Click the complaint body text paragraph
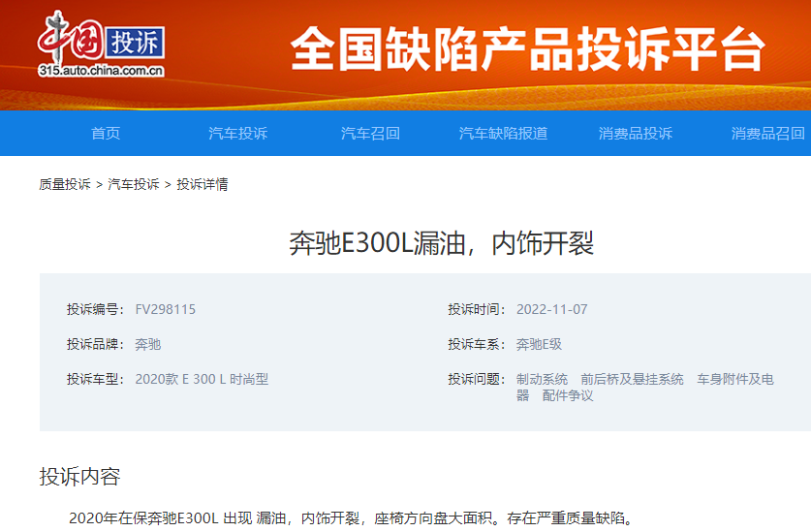811x532 pixels. (352, 518)
